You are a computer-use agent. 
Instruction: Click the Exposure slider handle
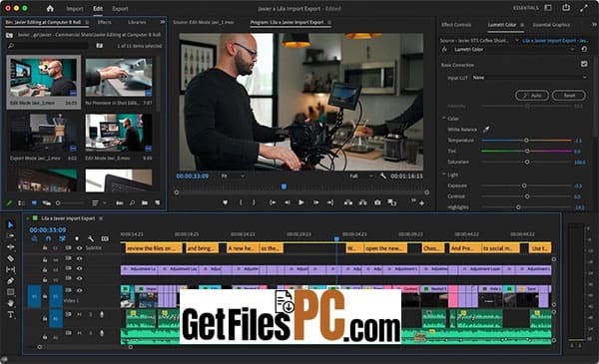[x=524, y=185]
